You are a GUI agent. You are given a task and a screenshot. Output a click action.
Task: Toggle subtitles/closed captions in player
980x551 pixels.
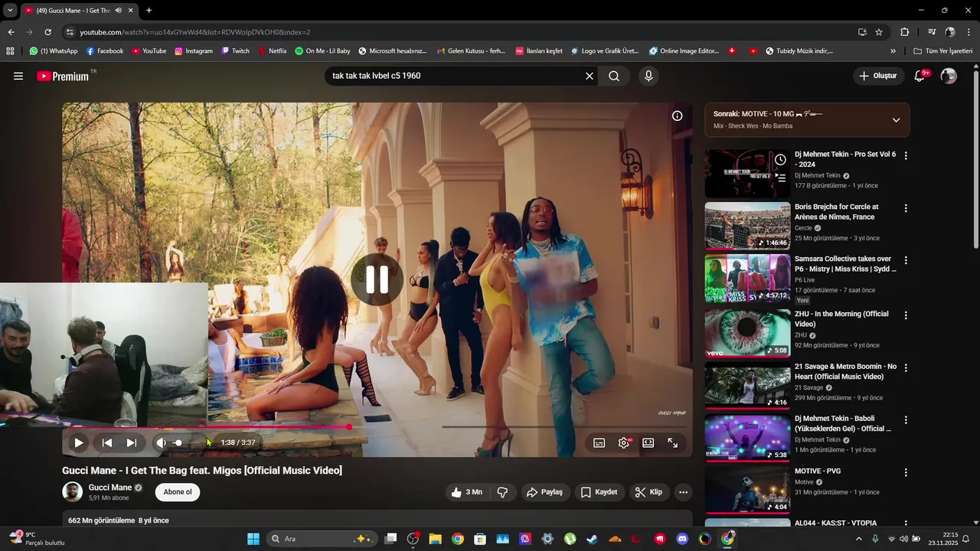click(x=599, y=442)
